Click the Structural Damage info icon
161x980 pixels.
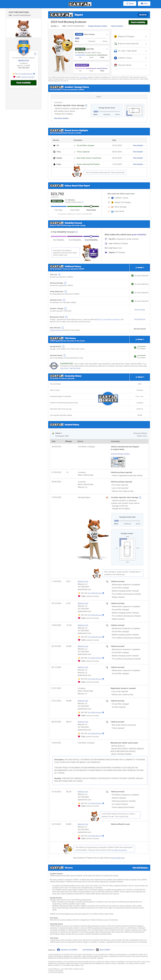pyautogui.click(x=65, y=283)
